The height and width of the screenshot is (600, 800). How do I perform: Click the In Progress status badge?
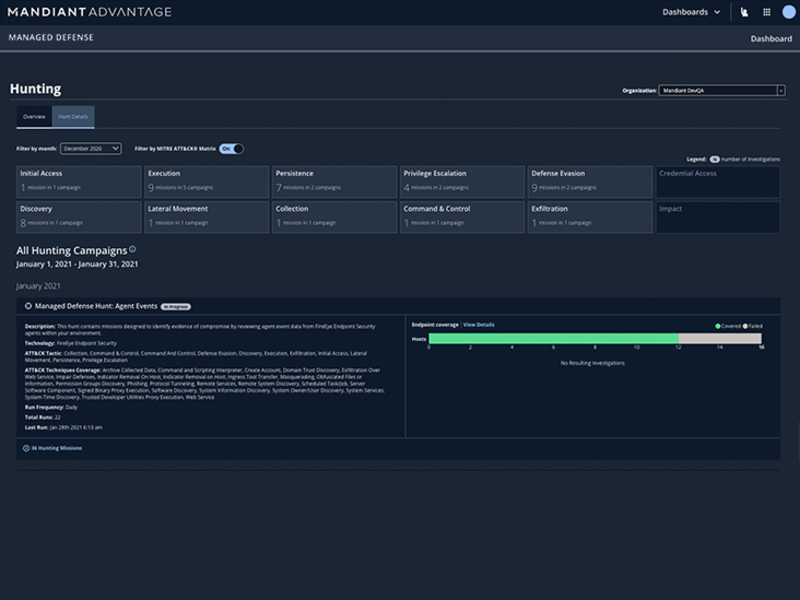click(x=176, y=307)
